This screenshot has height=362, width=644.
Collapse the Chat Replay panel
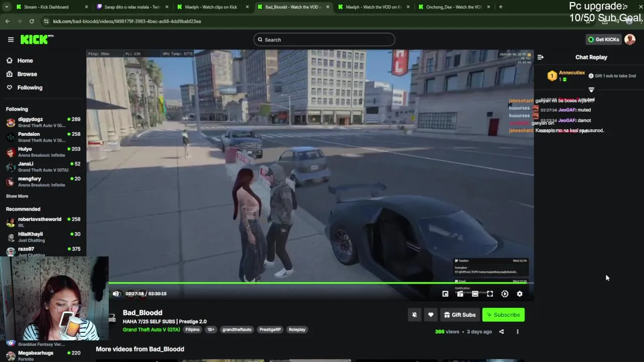click(540, 57)
